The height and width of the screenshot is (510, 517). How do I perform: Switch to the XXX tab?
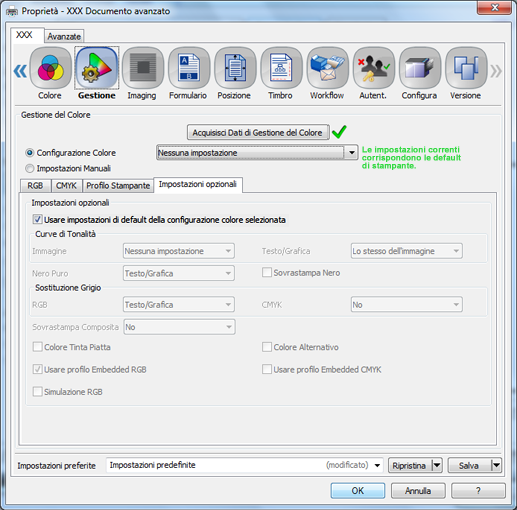coord(27,35)
